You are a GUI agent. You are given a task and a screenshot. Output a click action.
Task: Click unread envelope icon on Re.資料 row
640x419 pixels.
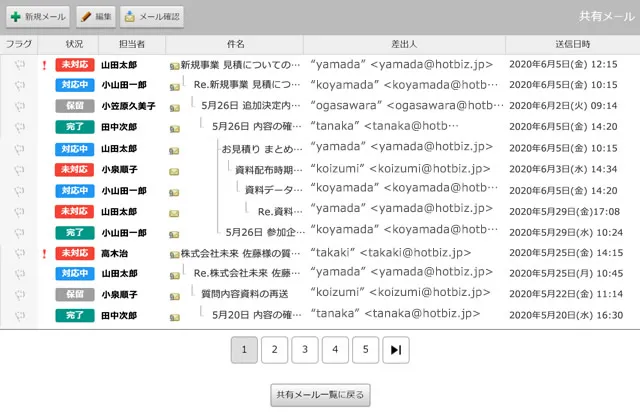[x=174, y=213]
